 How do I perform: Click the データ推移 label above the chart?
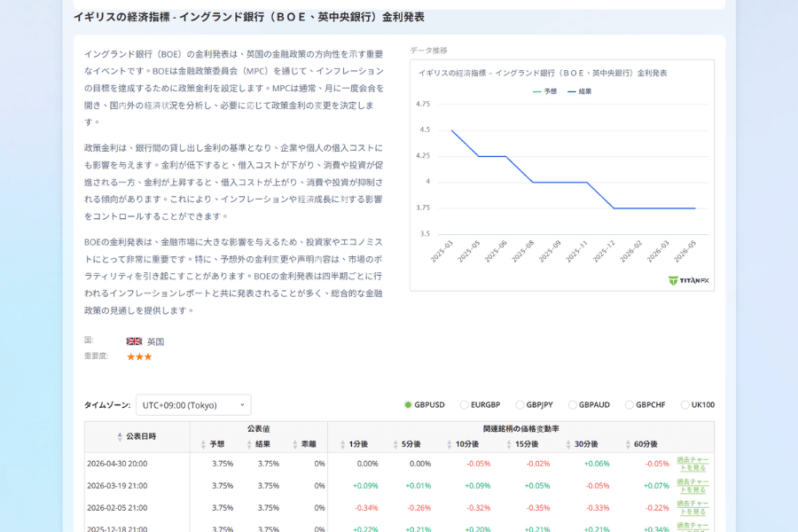pyautogui.click(x=428, y=51)
